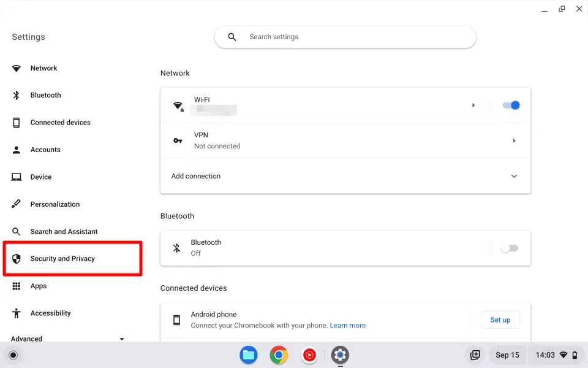This screenshot has width=588, height=368.
Task: Open Search and Assistant settings
Action: tap(64, 231)
